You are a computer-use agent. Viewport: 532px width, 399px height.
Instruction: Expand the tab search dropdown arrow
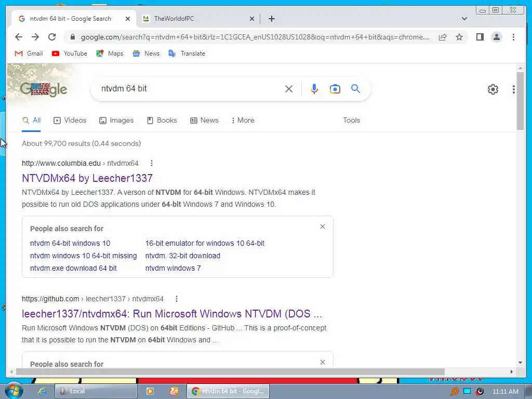[x=464, y=19]
